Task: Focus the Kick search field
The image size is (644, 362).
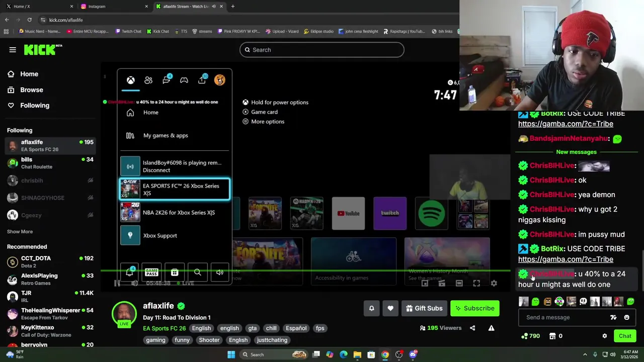Action: (322, 50)
